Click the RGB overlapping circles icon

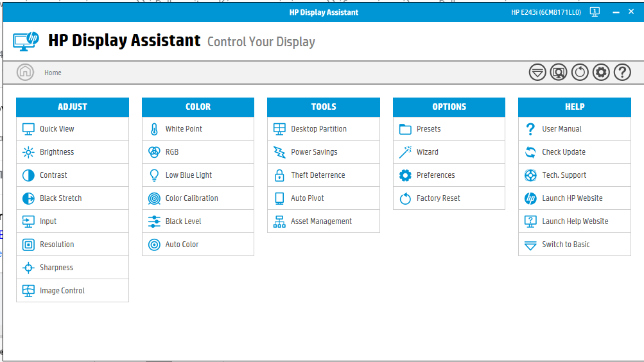(154, 152)
